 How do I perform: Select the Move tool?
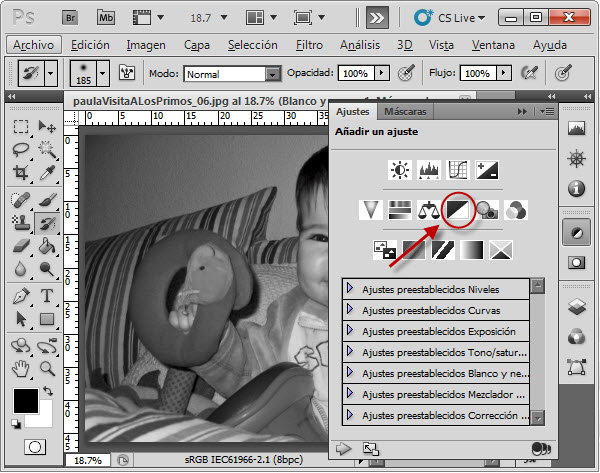coord(47,126)
